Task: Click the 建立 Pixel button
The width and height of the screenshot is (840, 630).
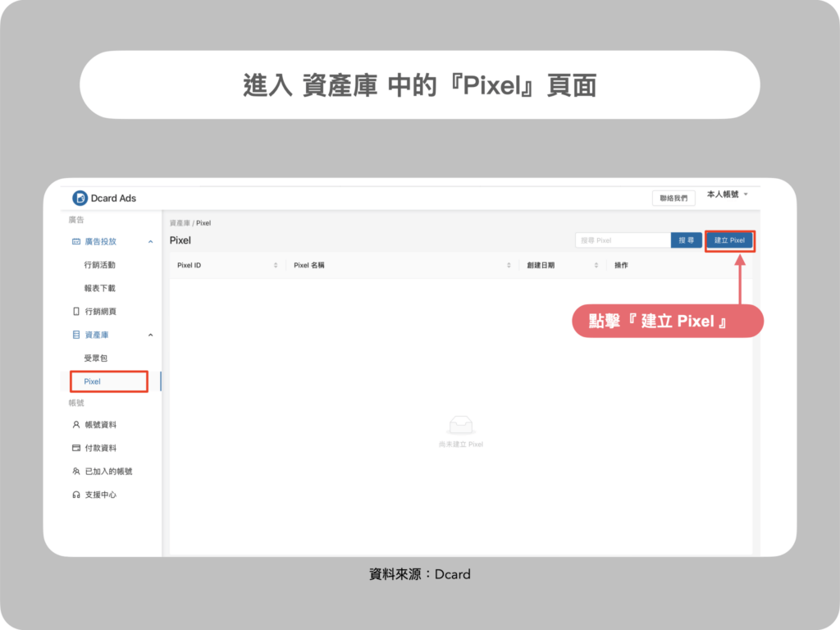Action: 729,240
